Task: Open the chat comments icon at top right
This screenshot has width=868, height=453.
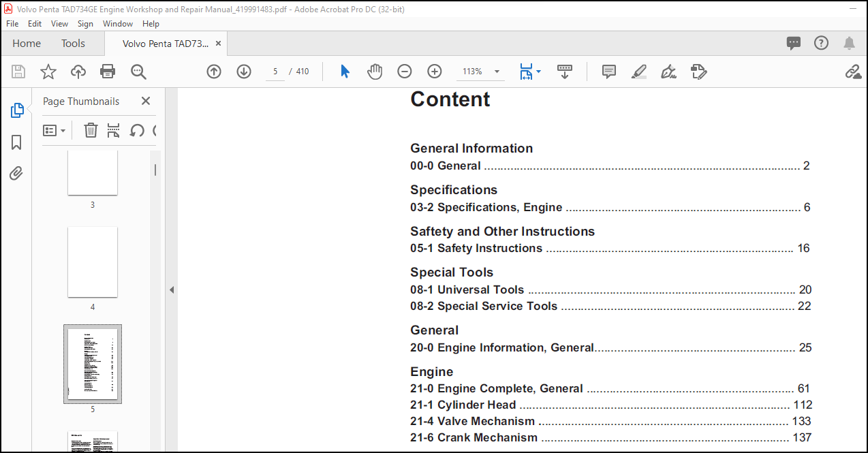Action: tap(794, 43)
